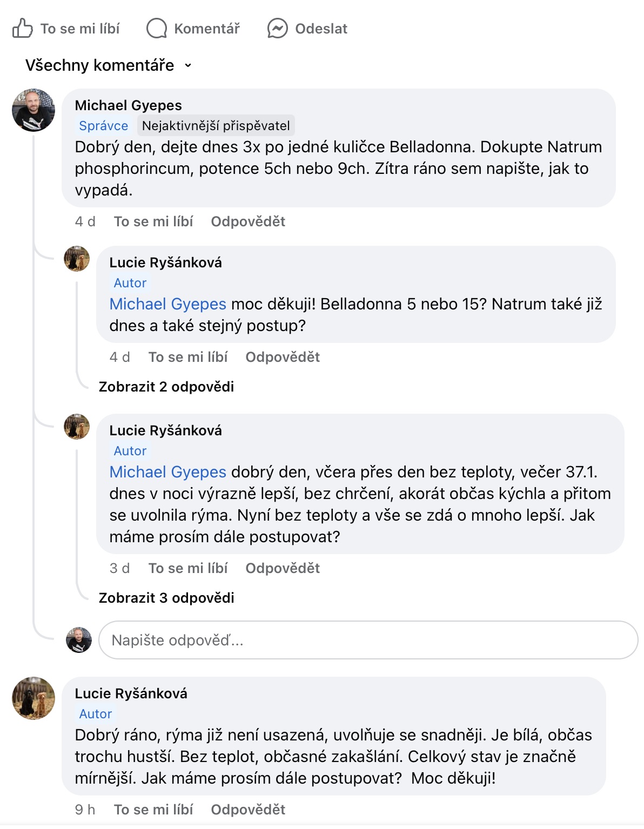Expand Zobrazit 2 odpovědi replies
This screenshot has width=644, height=829.
(166, 387)
